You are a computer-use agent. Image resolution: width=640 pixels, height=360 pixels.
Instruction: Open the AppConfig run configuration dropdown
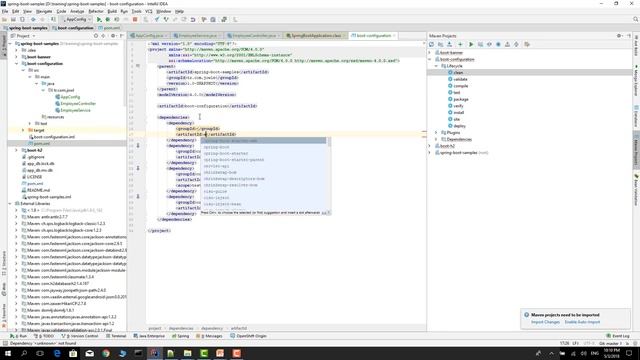[77, 19]
